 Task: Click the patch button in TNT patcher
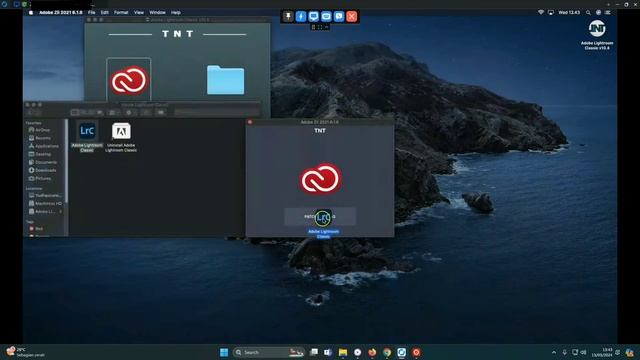click(320, 217)
